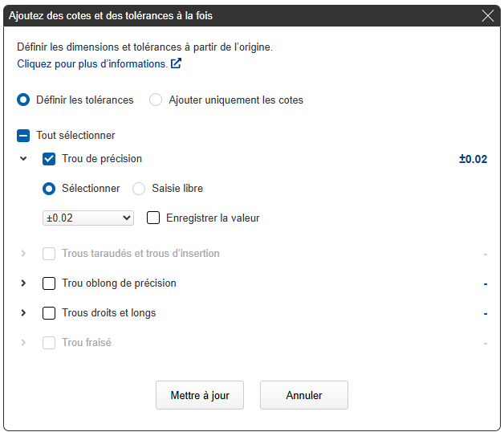The image size is (504, 432).
Task: Choose 'Ajouter uniquement les cotes' option
Action: (156, 100)
